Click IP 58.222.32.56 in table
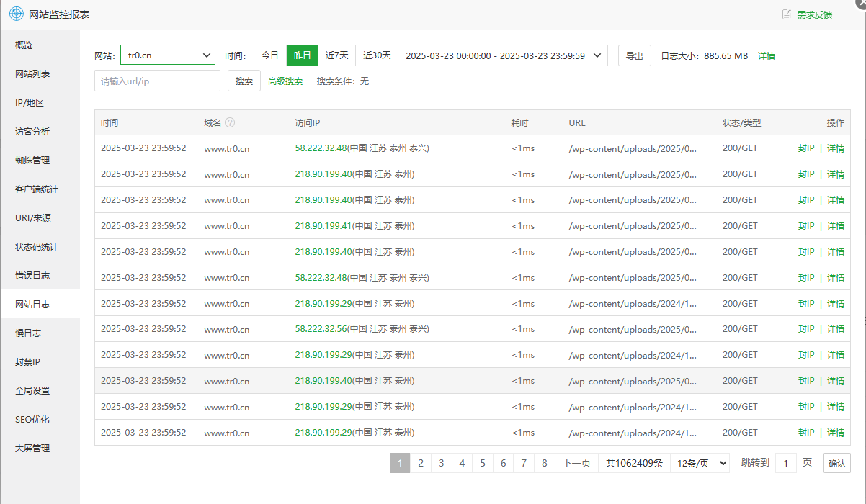 pos(321,329)
